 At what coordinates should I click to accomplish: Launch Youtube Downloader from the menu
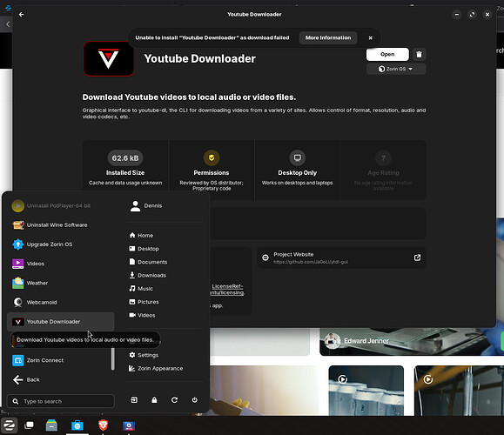[60, 321]
